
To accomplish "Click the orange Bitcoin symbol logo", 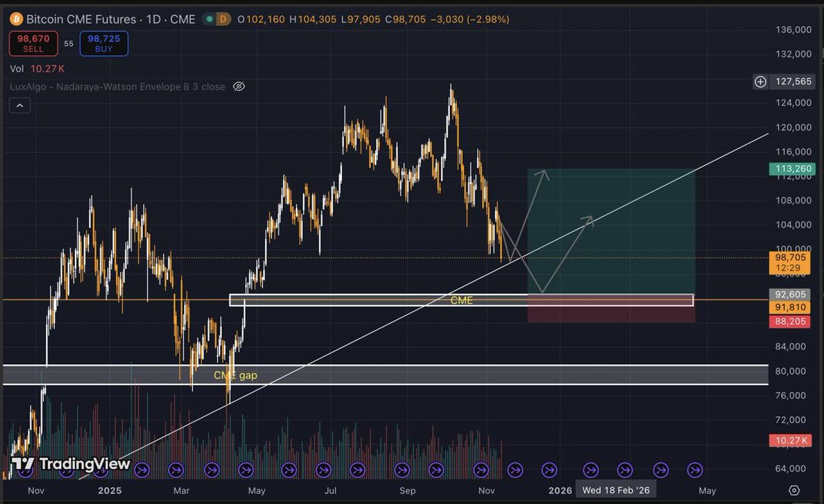I will [x=16, y=19].
